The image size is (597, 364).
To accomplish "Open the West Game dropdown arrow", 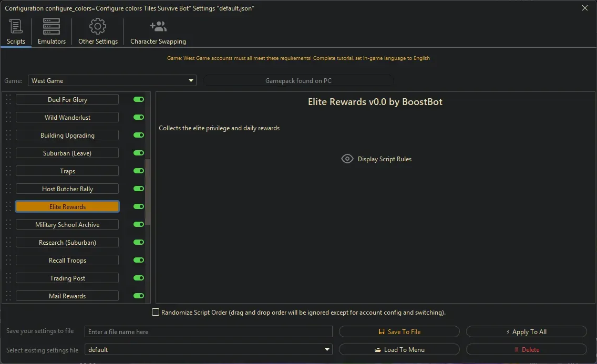I will pyautogui.click(x=190, y=80).
